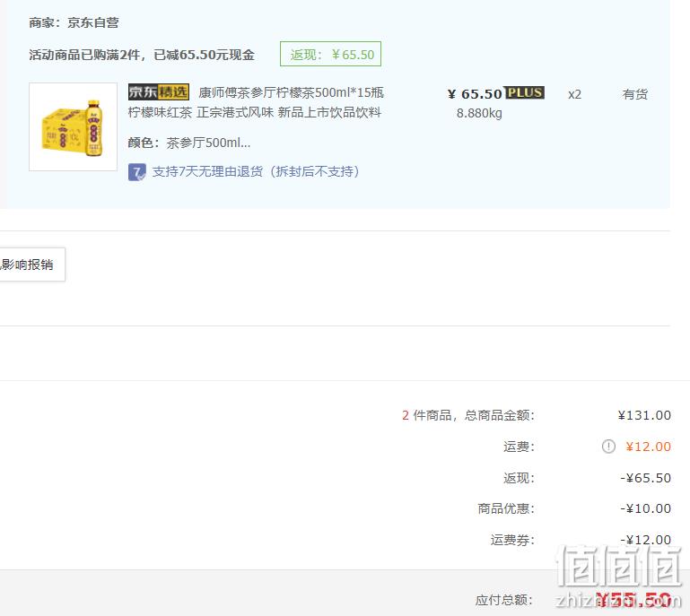Image resolution: width=690 pixels, height=616 pixels.
Task: Click the cashback amount -¥65.50
Action: 645,478
